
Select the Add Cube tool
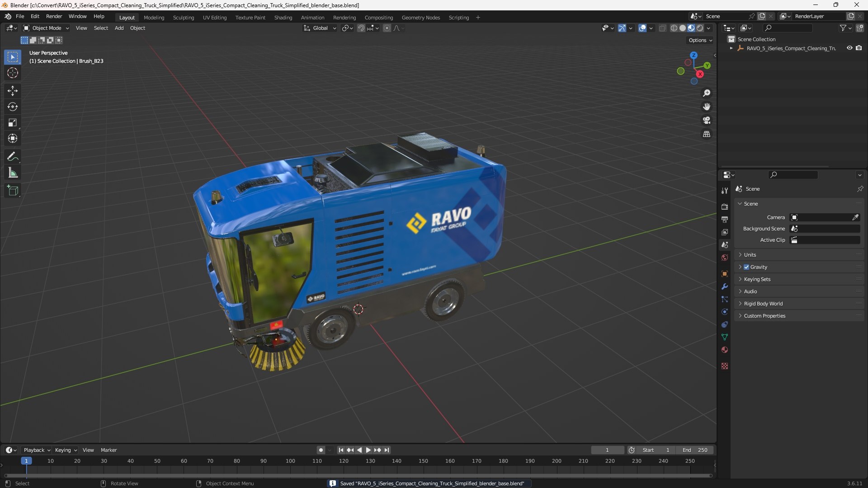[13, 191]
